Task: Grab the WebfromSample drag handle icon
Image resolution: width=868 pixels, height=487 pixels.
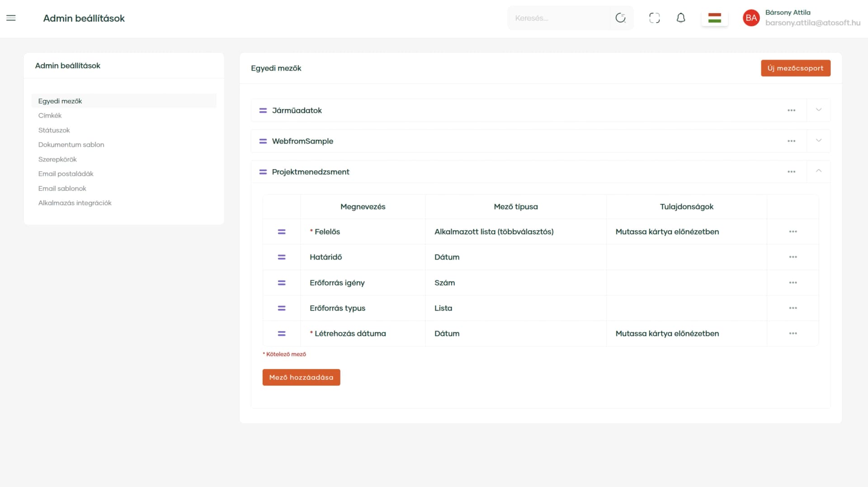Action: (x=263, y=141)
